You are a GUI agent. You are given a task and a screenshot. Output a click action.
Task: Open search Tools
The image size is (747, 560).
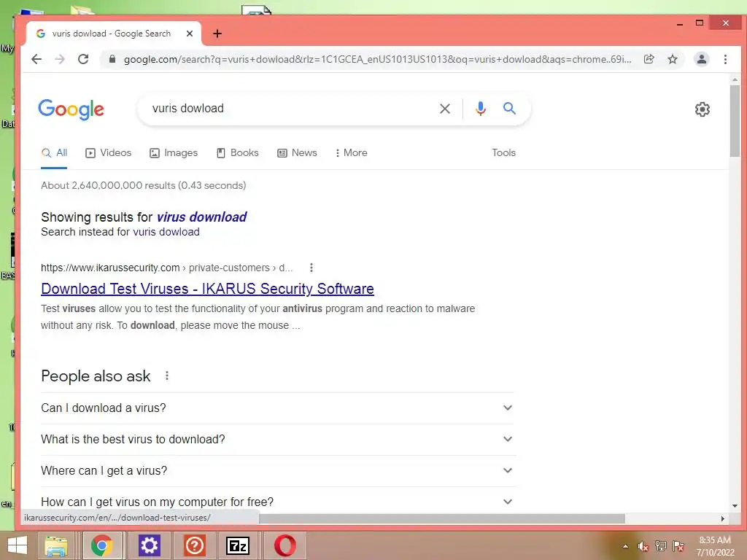[x=503, y=153]
